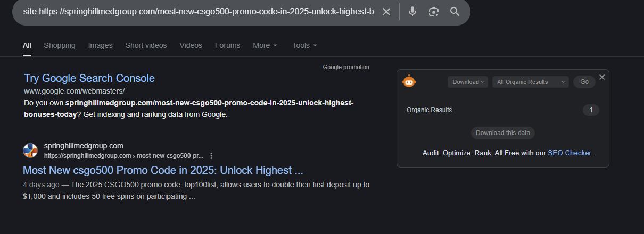The width and height of the screenshot is (644, 234).
Task: Close the SEO extension panel
Action: pos(602,77)
